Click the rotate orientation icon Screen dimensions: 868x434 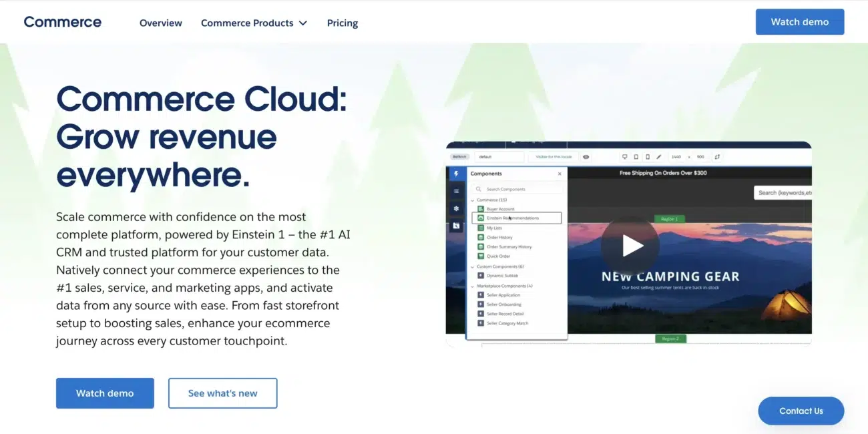pos(718,156)
